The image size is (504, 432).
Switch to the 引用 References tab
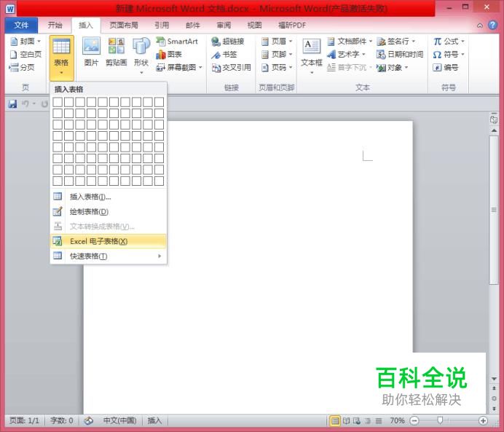162,25
